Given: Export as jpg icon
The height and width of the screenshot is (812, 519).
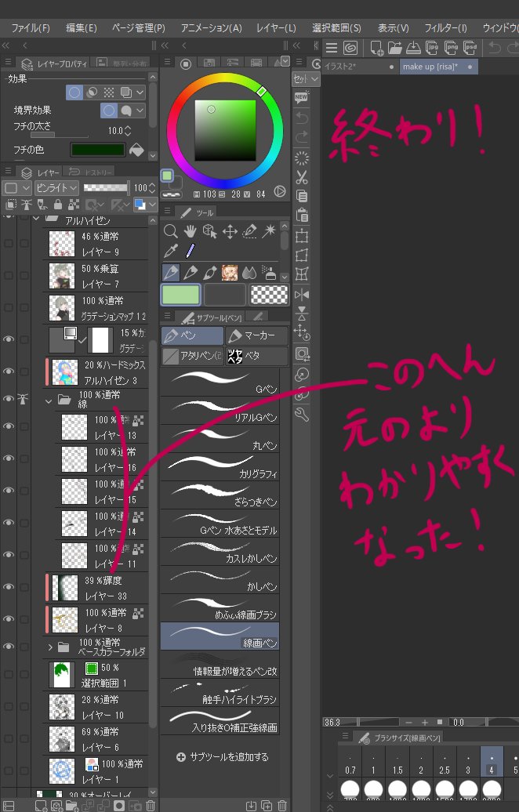Looking at the screenshot, I should (x=432, y=48).
